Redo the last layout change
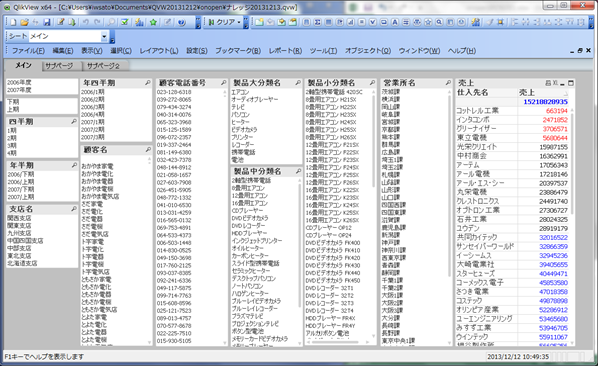598x366 pixels. click(x=97, y=22)
